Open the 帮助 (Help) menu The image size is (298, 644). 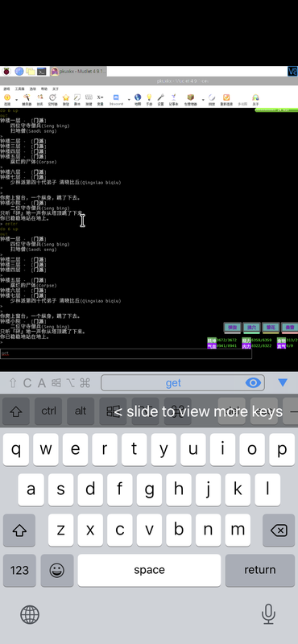[44, 89]
